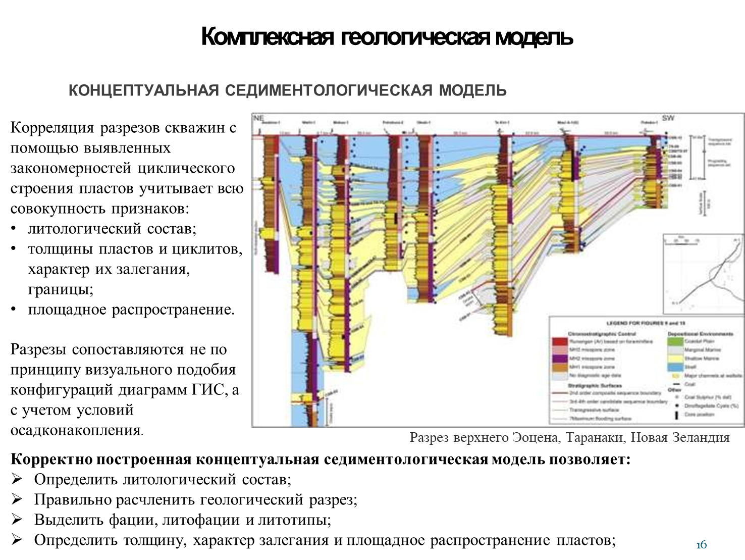Click the slide title heading text

287,90
